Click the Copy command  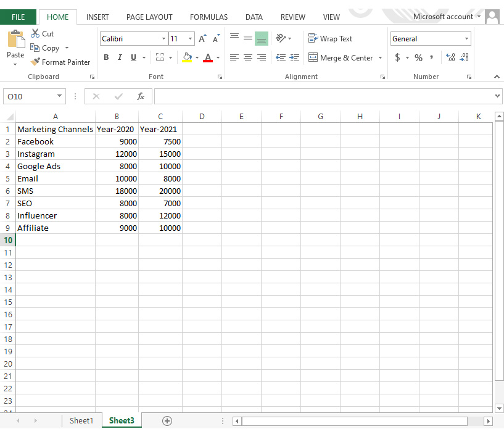point(49,48)
